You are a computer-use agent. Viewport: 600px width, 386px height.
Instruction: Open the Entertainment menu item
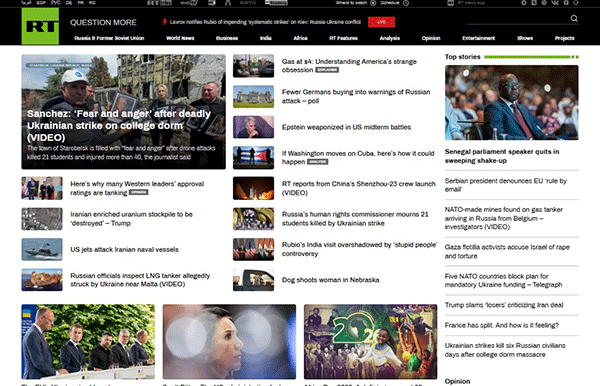tap(478, 38)
